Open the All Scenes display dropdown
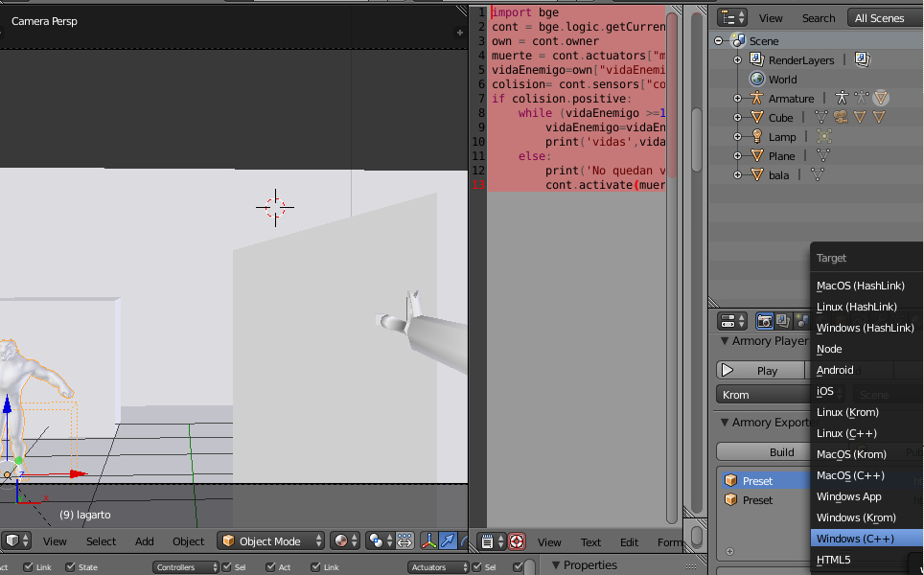Image resolution: width=924 pixels, height=575 pixels. click(x=885, y=17)
